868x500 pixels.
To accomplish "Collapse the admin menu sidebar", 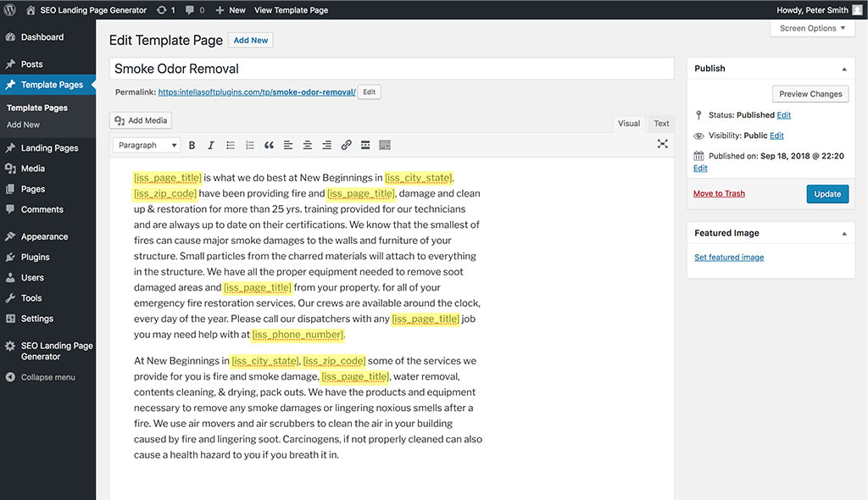I will (48, 377).
